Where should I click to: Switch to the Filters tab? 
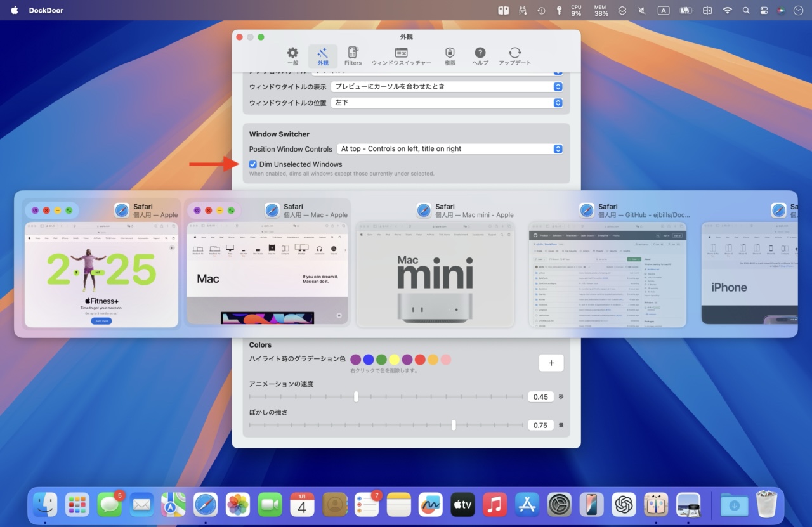[x=353, y=56]
